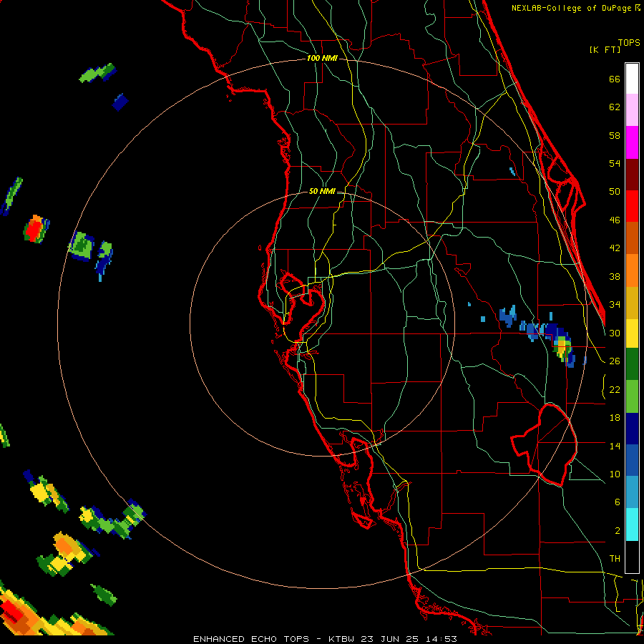Viewport: 644px width, 644px height.
Task: Click the TH threshold label
Action: 615,559
